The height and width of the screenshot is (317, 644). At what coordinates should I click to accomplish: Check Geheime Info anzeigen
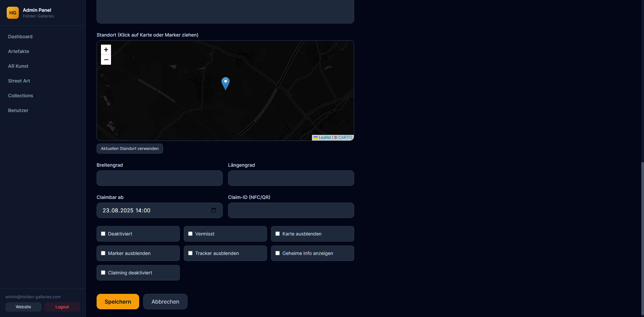click(278, 253)
